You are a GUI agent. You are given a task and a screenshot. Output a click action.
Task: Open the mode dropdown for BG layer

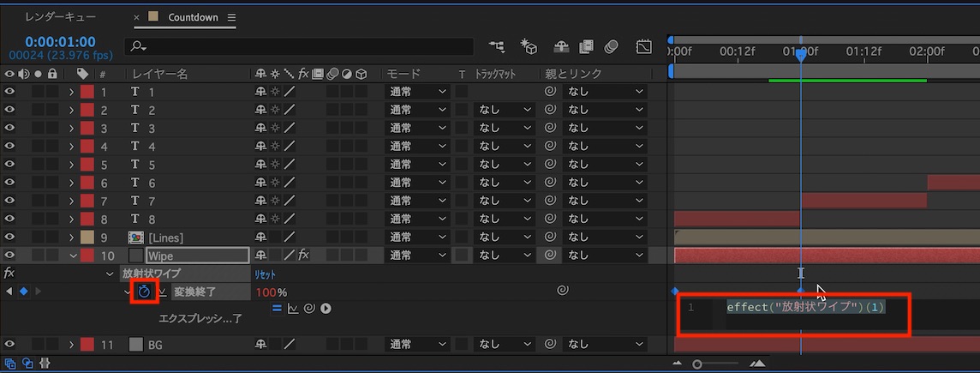click(x=417, y=344)
